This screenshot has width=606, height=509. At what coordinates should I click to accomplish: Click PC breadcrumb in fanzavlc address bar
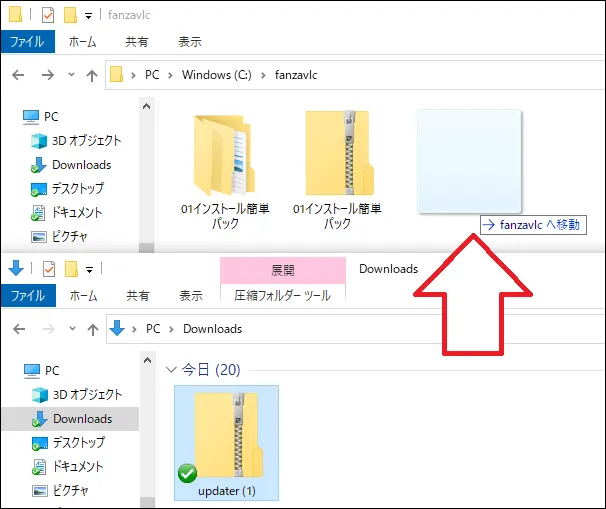pos(152,75)
